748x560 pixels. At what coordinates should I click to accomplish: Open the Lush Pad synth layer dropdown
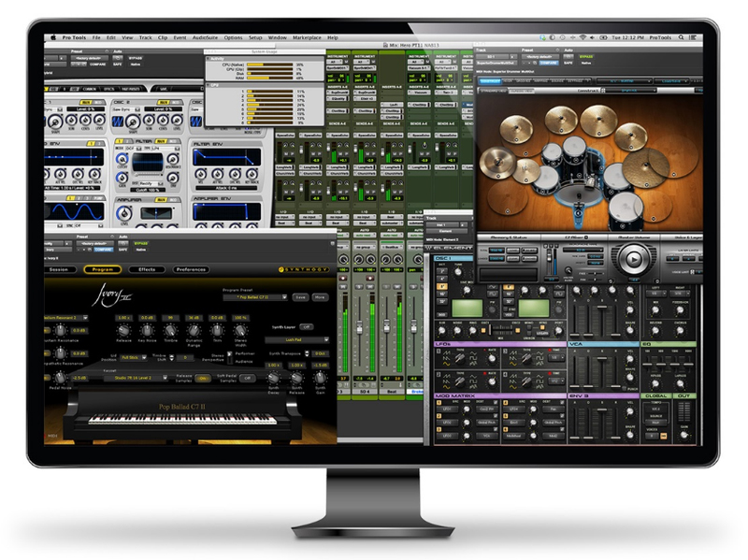coord(297,339)
